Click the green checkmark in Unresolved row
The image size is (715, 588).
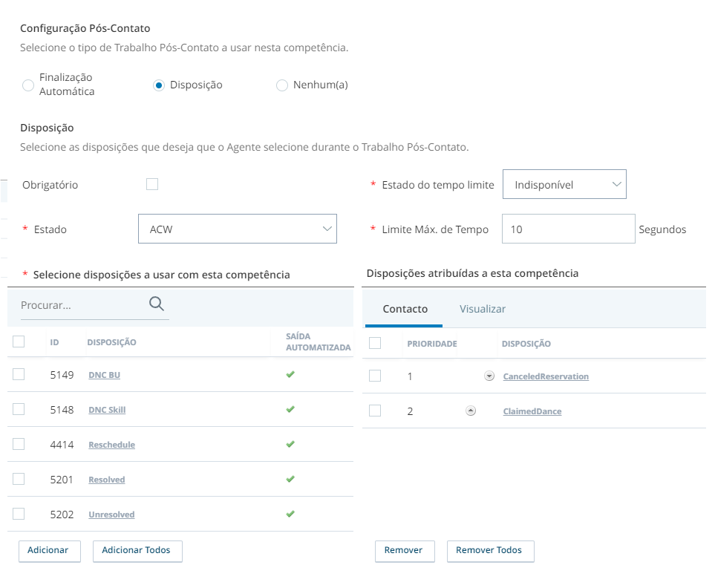[x=290, y=514]
